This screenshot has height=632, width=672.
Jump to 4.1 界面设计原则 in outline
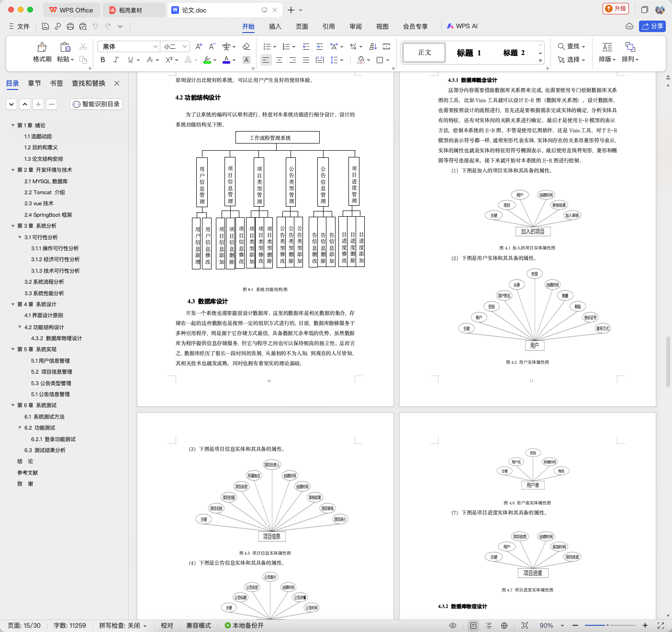point(44,316)
